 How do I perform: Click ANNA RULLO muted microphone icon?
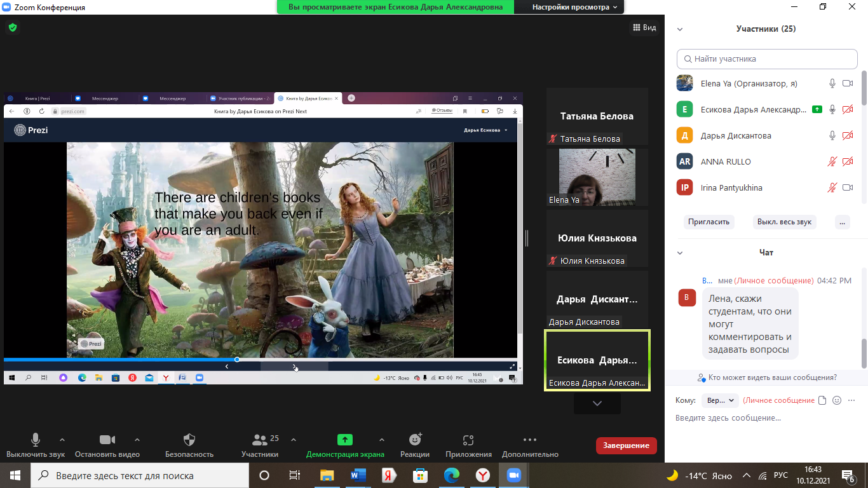832,161
